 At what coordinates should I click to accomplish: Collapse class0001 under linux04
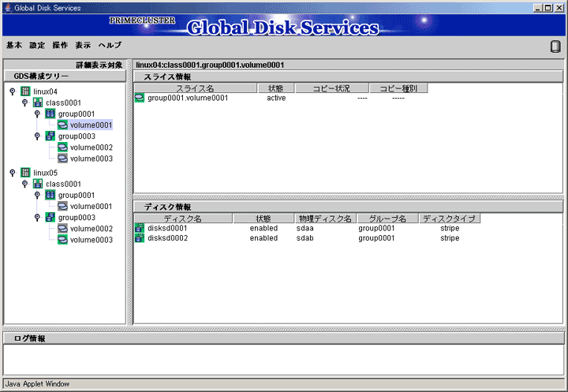(x=25, y=103)
